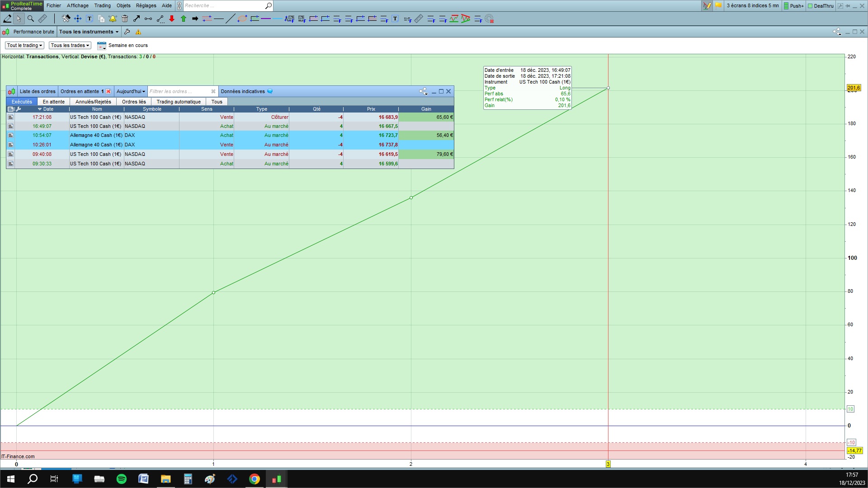Viewport: 868px width, 488px height.
Task: Open the Tout le trading dropdown
Action: coord(24,45)
